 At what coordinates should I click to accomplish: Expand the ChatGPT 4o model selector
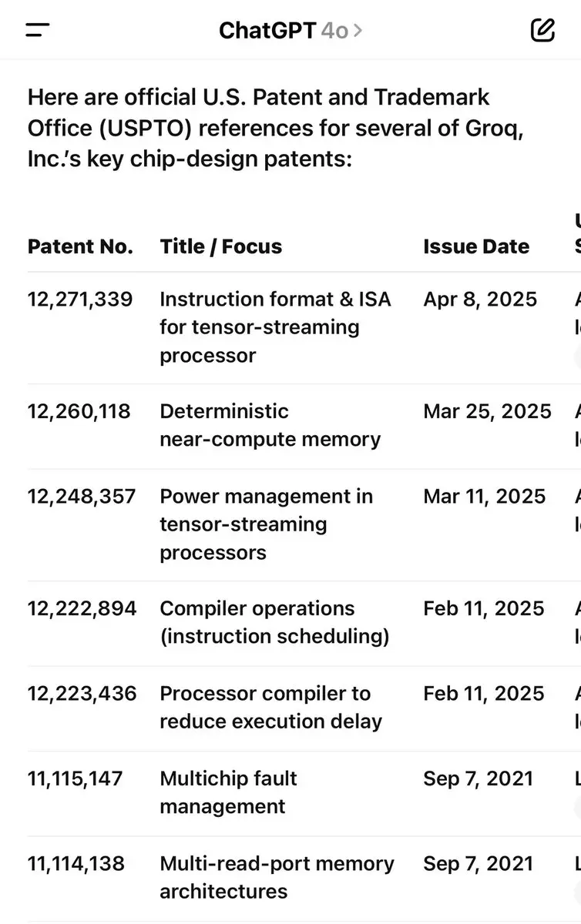coord(290,30)
